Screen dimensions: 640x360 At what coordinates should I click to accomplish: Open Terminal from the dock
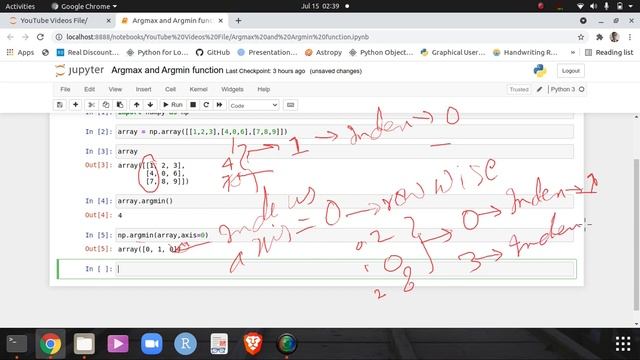pos(17,344)
